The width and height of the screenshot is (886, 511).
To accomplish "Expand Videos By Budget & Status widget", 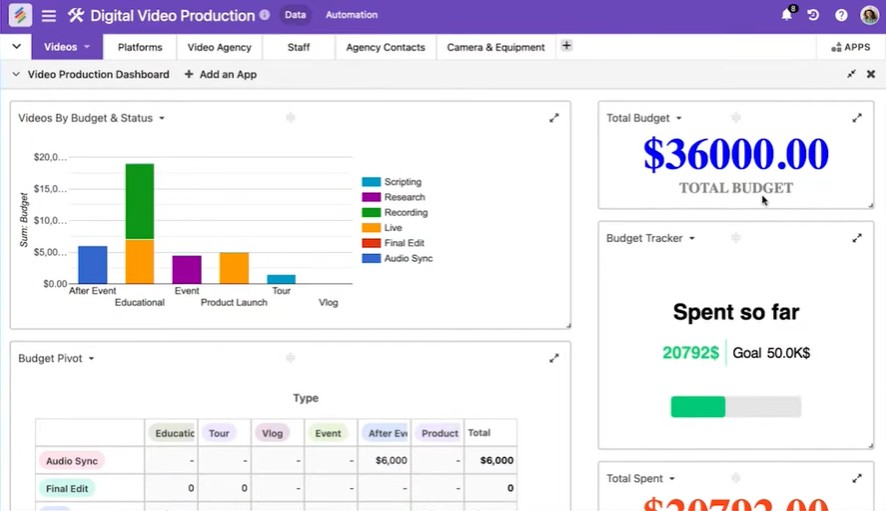I will [x=554, y=118].
